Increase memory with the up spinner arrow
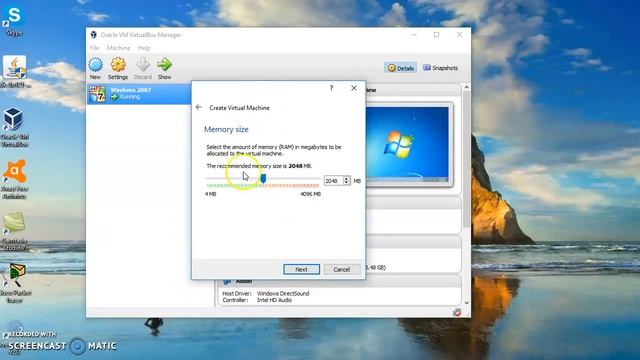Image resolution: width=640 pixels, height=360 pixels. pos(347,178)
